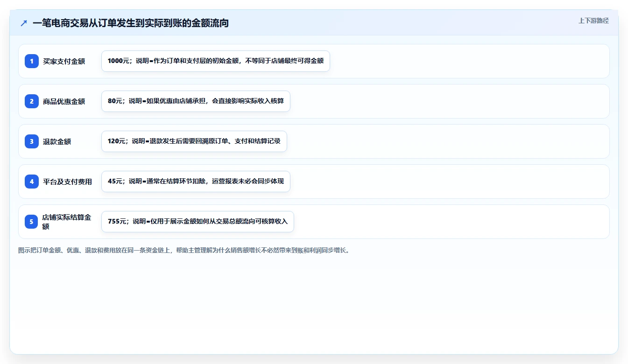Select step badge number 2

pos(32,101)
